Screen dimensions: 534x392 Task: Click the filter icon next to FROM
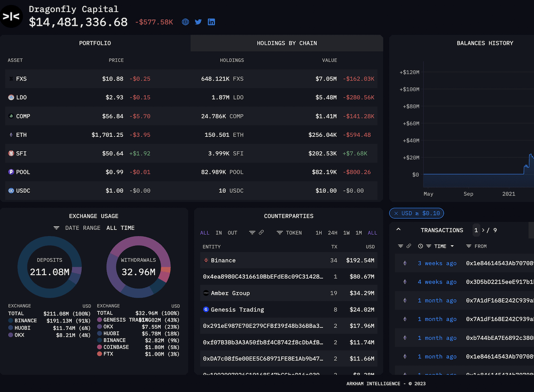coord(469,246)
